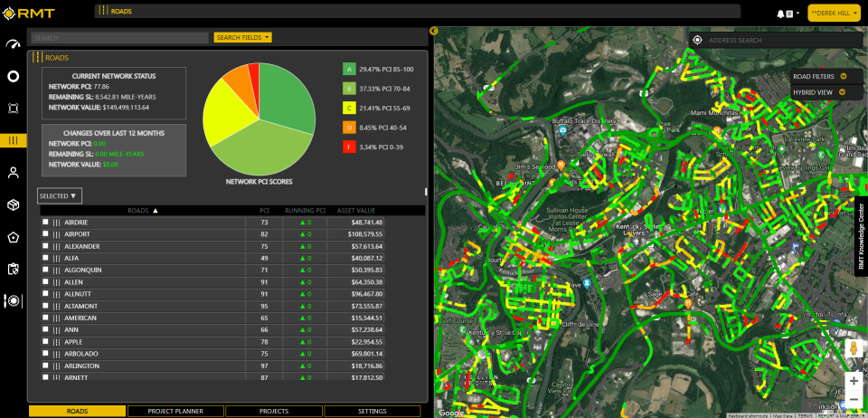The image size is (868, 418).
Task: Open the RMT Knowledge Center side link
Action: 861,237
